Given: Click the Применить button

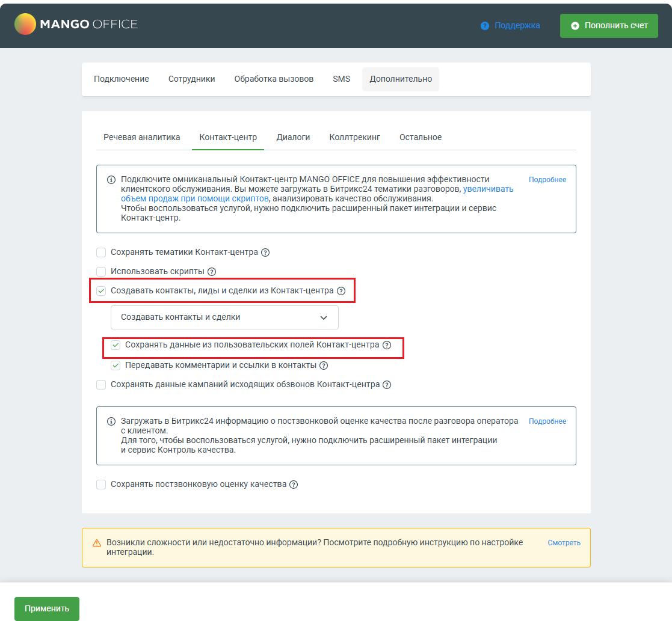Looking at the screenshot, I should coord(47,608).
